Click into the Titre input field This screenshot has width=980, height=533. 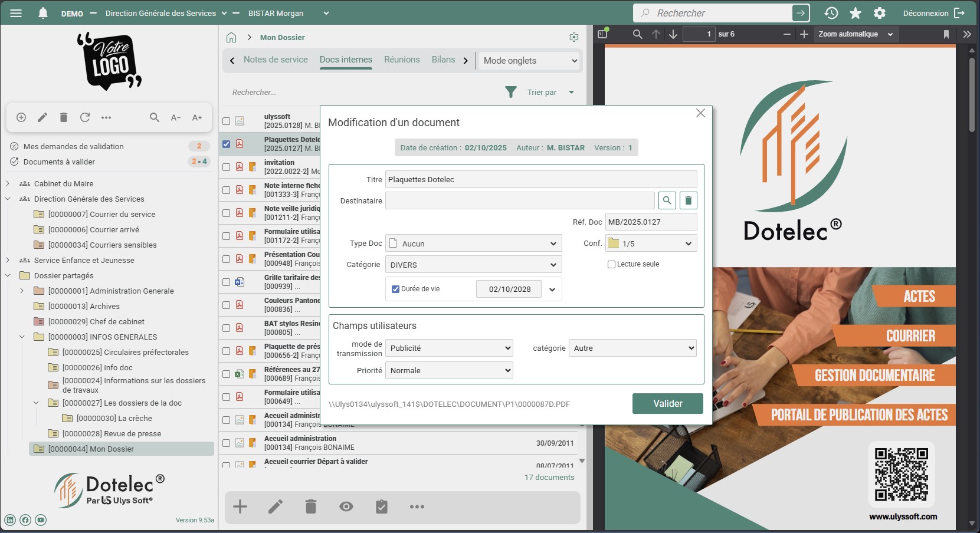tap(540, 179)
